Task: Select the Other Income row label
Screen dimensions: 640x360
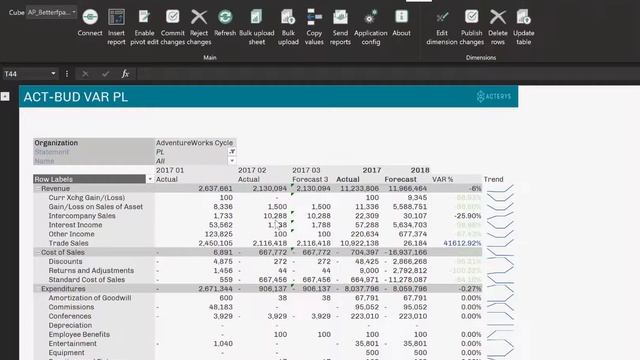Action: [71, 234]
